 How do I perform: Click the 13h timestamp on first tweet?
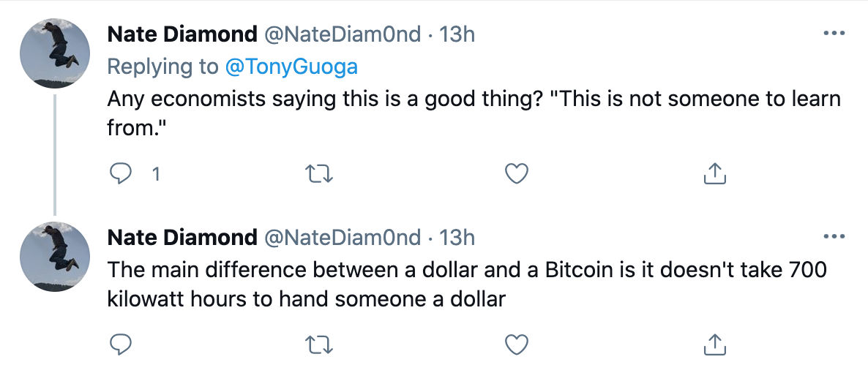coord(457,34)
